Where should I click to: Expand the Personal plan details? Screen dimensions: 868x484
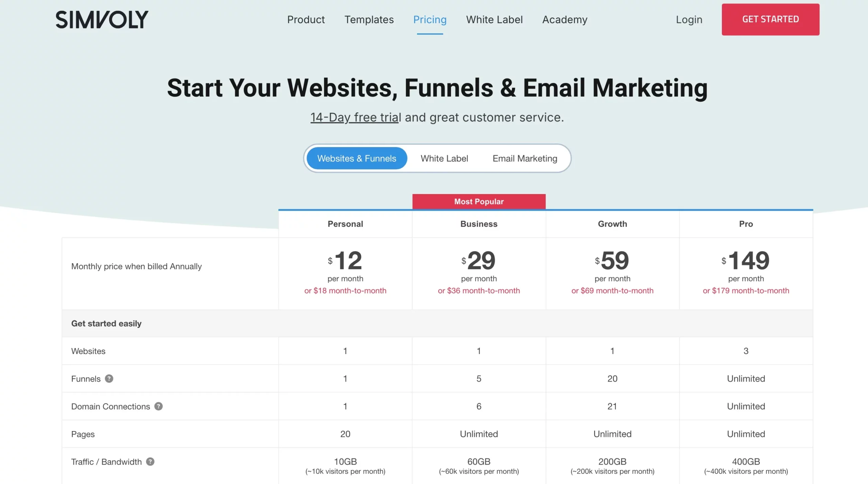pyautogui.click(x=345, y=224)
